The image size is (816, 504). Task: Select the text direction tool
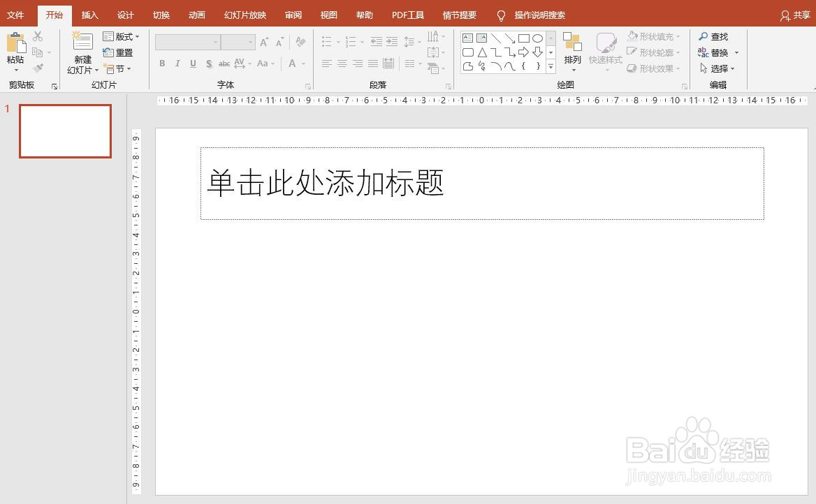(433, 36)
